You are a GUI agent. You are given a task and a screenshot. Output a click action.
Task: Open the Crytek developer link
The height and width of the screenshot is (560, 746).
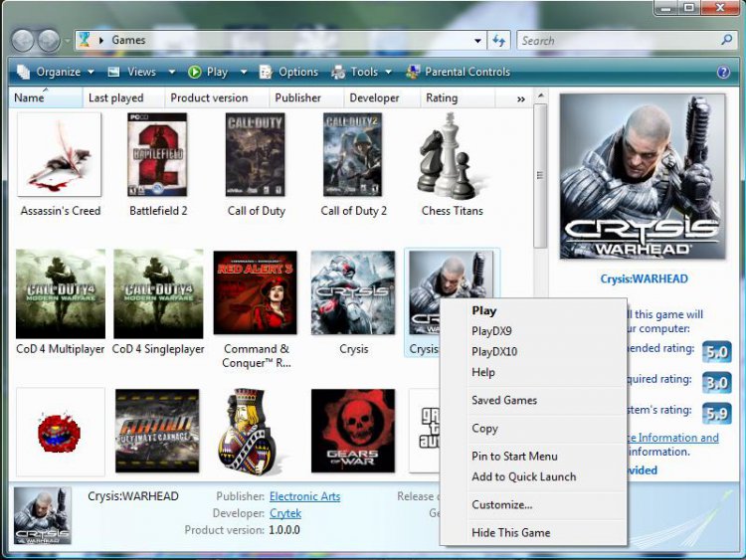click(x=285, y=513)
